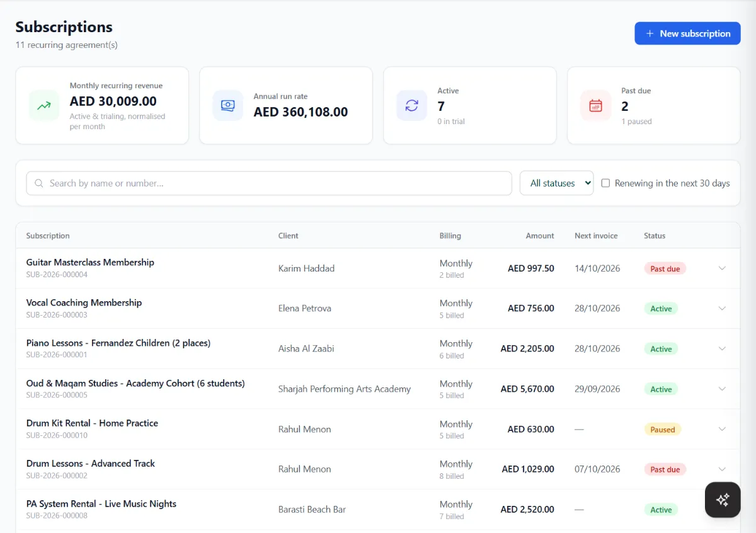Click the Active badge for Elena Petrova

661,309
